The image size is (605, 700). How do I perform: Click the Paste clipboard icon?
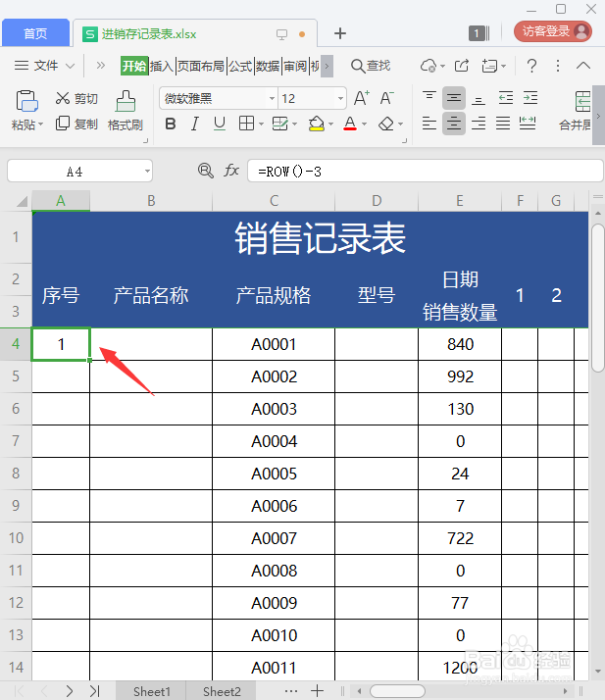(x=26, y=100)
